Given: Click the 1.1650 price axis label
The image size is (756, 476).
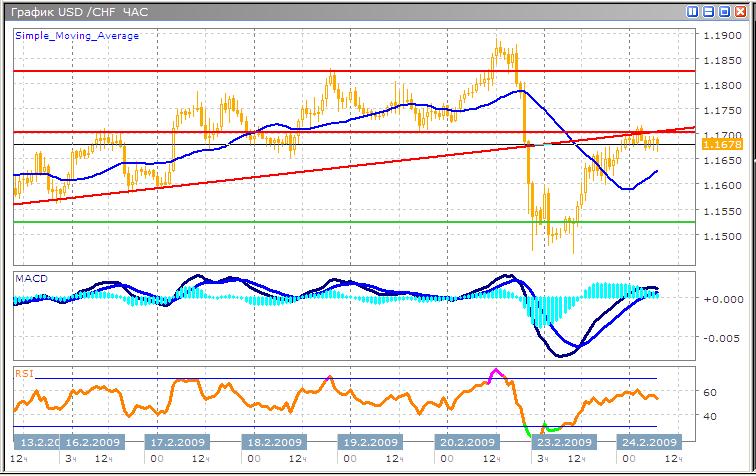Looking at the screenshot, I should click(722, 160).
